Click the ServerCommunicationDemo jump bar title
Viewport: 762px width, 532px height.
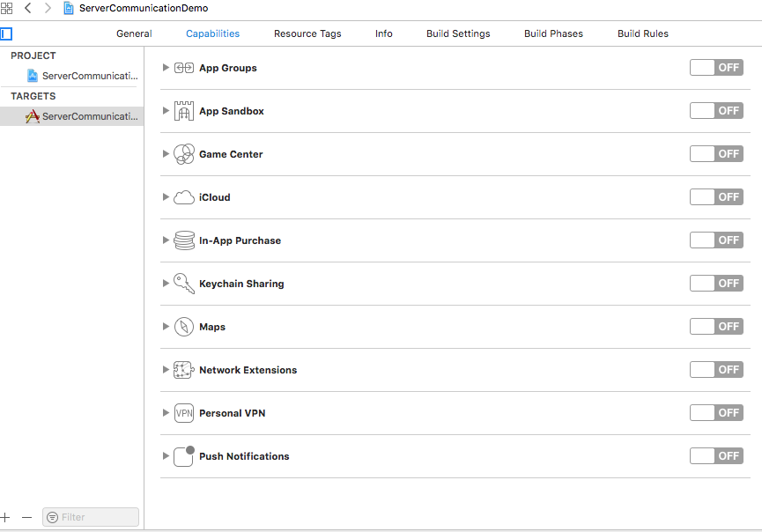(144, 8)
